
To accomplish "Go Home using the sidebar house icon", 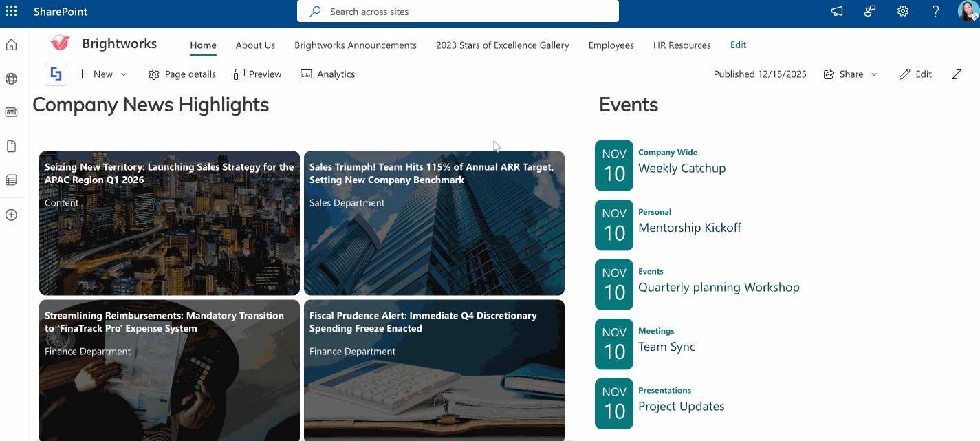I will point(11,44).
